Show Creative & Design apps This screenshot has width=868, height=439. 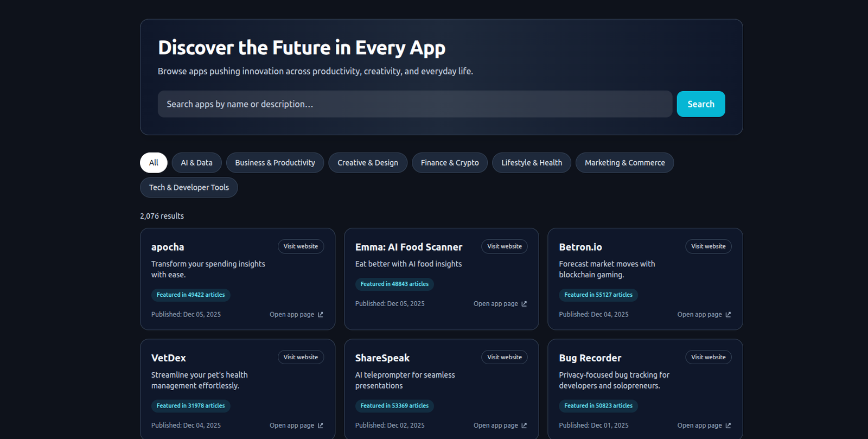[x=367, y=163]
